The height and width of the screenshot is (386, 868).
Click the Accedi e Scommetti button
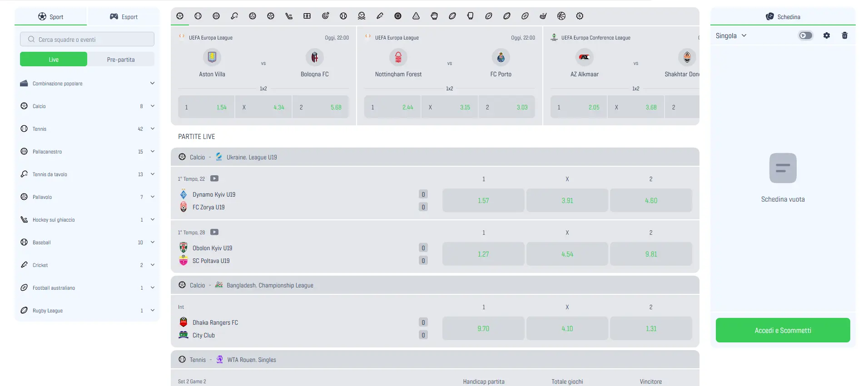783,330
